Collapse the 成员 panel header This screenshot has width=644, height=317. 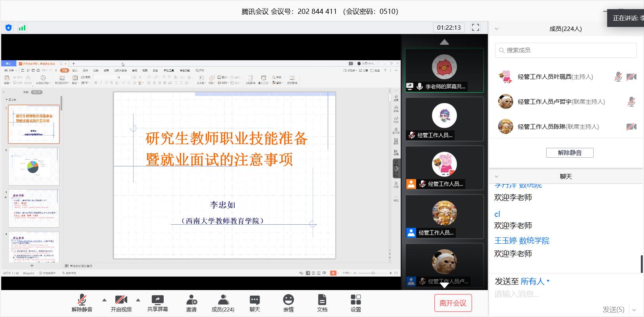coord(497,29)
